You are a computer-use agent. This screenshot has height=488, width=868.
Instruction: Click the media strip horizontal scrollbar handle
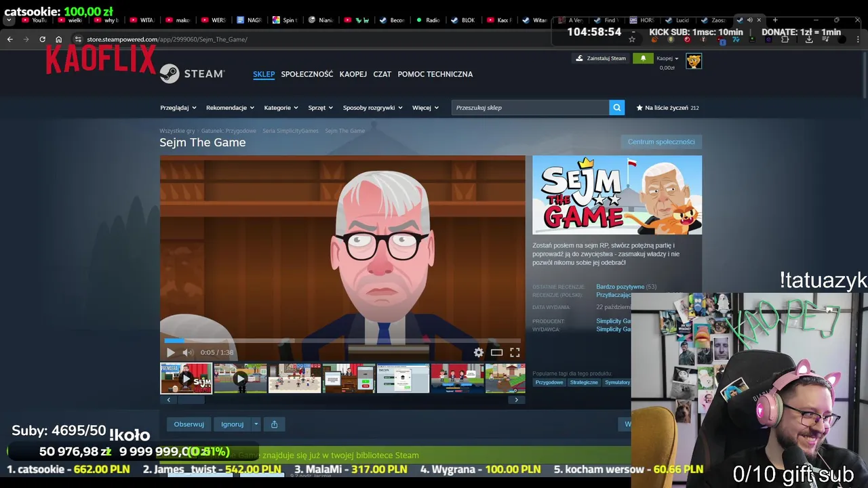(191, 400)
